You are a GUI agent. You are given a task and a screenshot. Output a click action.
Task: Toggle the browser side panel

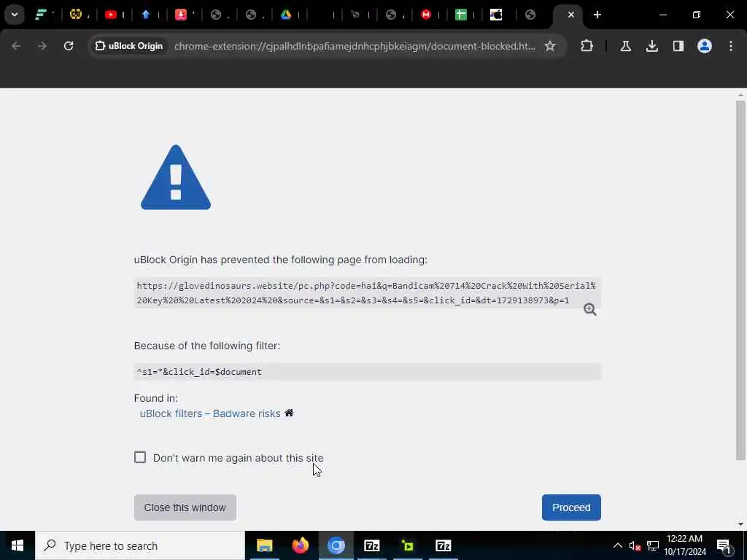pos(678,46)
